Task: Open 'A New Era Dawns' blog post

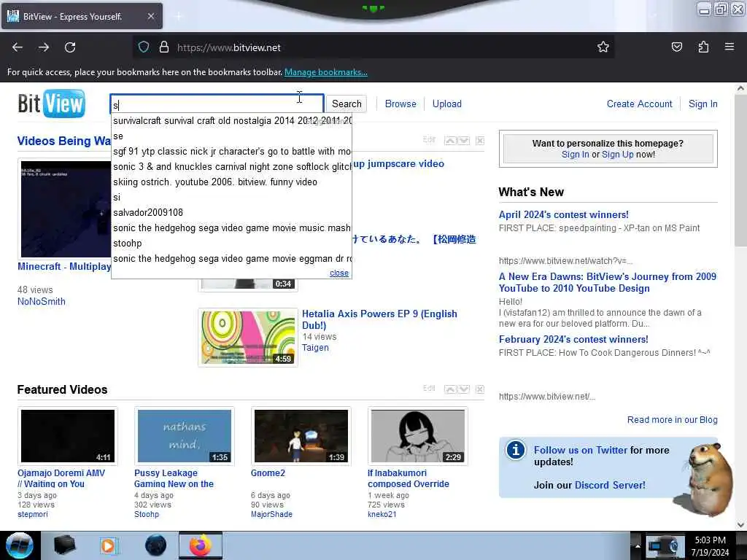Action: (x=608, y=282)
